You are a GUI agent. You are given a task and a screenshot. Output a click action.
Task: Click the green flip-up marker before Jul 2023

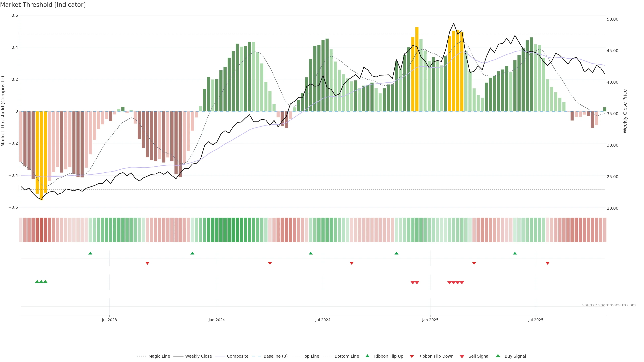click(x=90, y=253)
